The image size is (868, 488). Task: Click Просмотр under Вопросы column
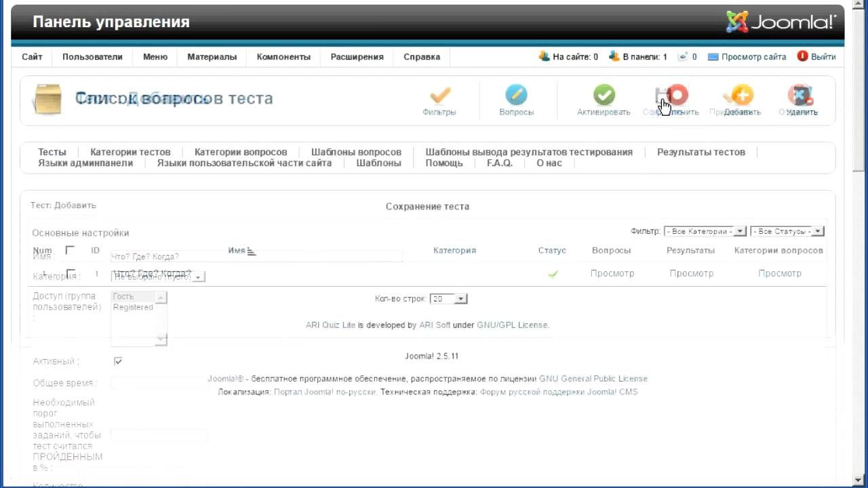612,273
